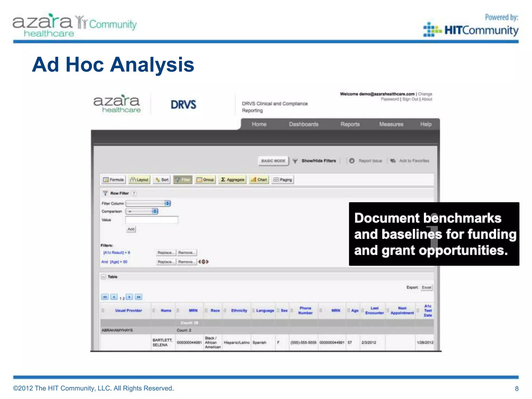The width and height of the screenshot is (532, 399).
Task: Click the Report Issue icon
Action: (x=352, y=161)
